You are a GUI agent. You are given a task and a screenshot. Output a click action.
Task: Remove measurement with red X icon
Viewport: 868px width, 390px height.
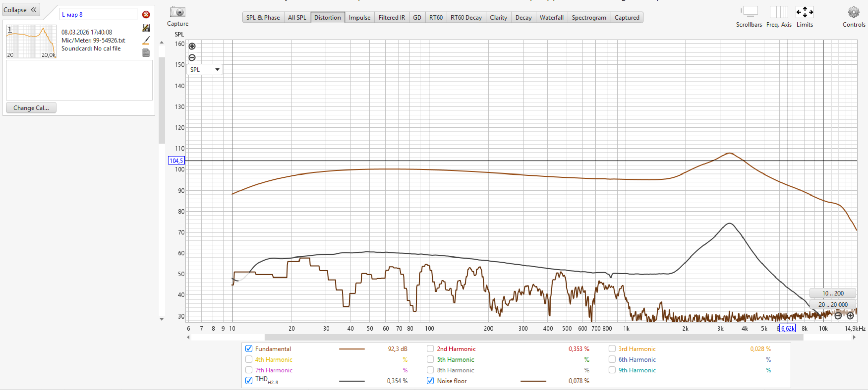[146, 14]
